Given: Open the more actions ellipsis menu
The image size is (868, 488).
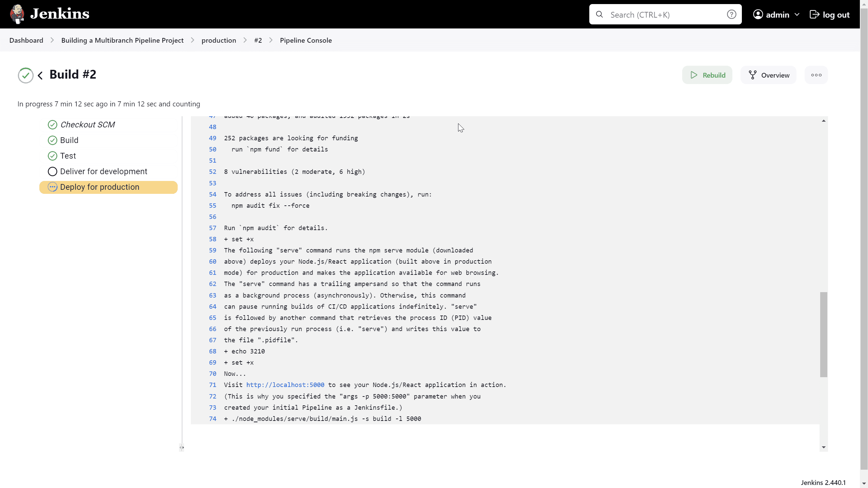Looking at the screenshot, I should coord(816,75).
